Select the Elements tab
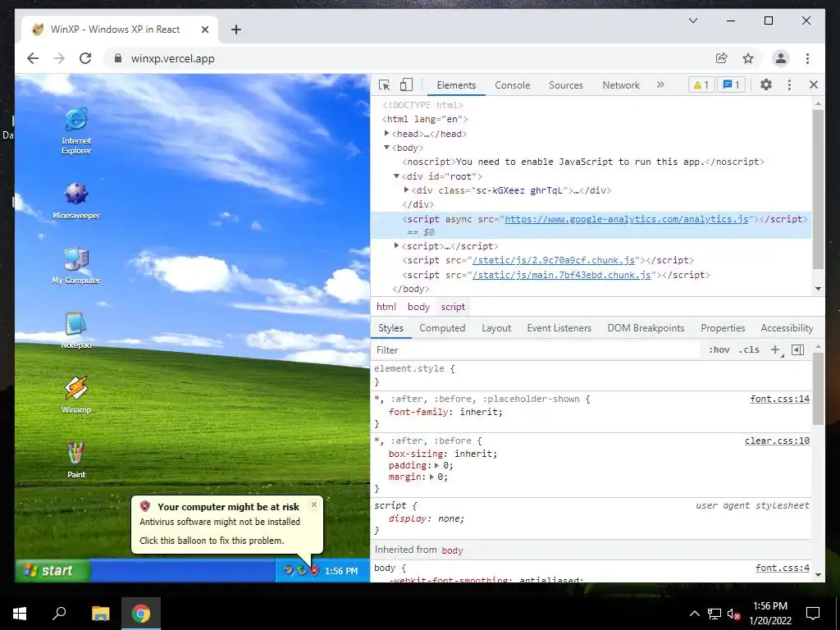The width and height of the screenshot is (840, 630). 456,84
